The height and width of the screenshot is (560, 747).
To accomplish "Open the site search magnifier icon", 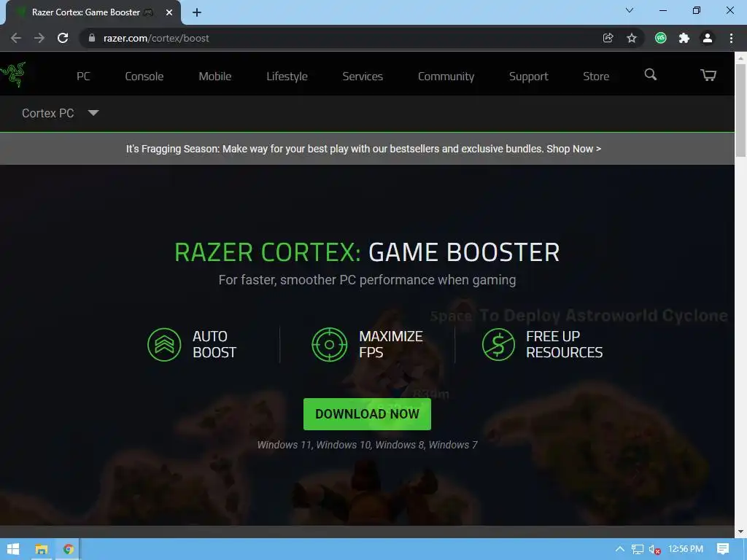I will 650,75.
